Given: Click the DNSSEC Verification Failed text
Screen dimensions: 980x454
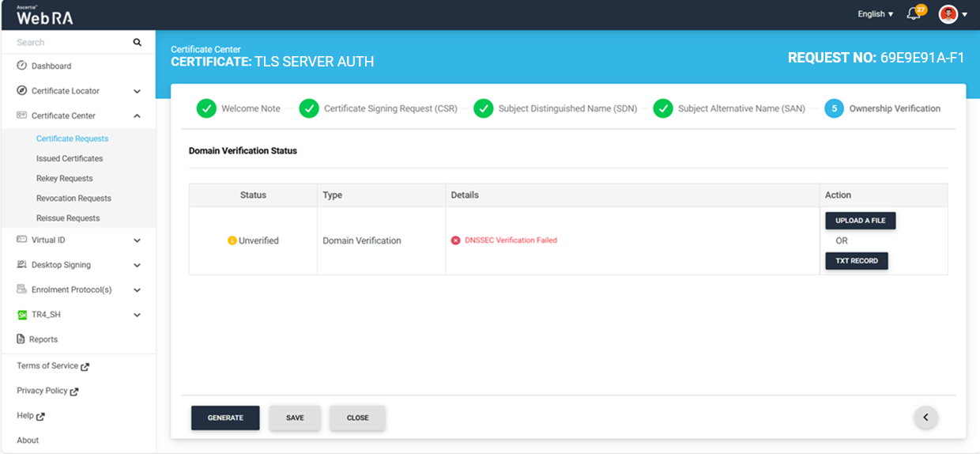Looking at the screenshot, I should (x=511, y=240).
